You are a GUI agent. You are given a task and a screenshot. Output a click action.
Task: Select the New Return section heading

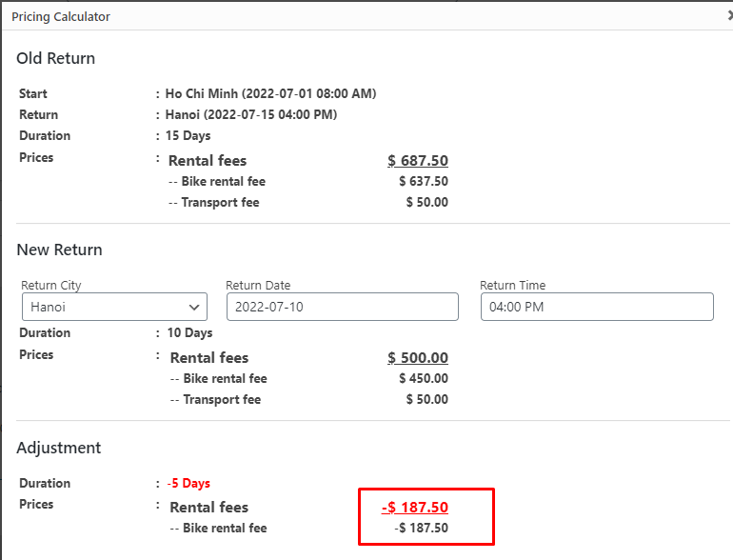coord(59,250)
